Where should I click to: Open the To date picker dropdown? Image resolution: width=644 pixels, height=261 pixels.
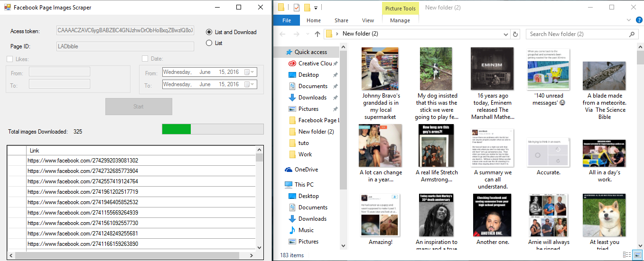click(x=250, y=84)
